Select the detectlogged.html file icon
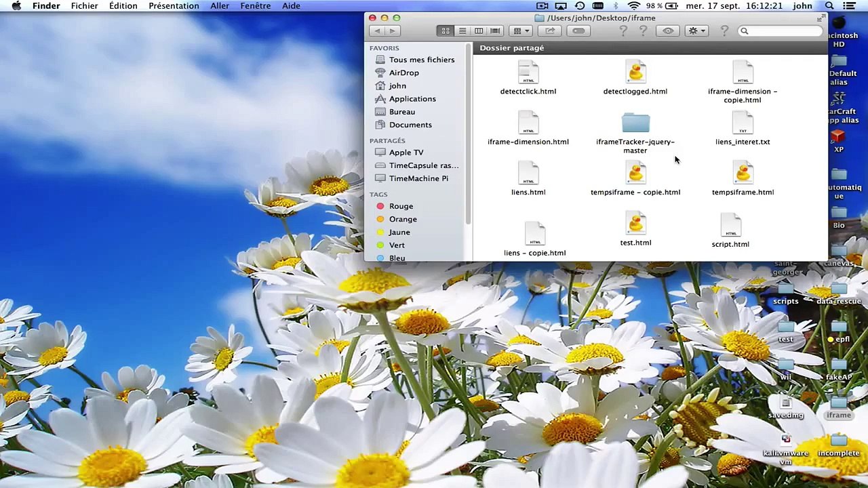 [635, 73]
